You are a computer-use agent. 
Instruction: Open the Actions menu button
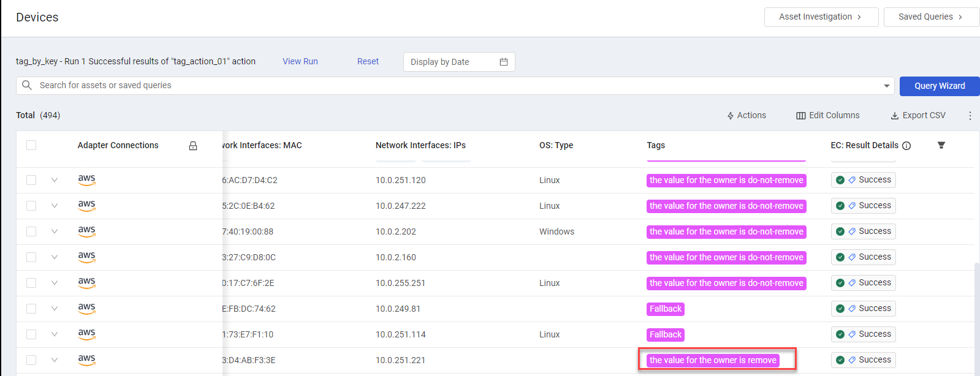point(746,115)
